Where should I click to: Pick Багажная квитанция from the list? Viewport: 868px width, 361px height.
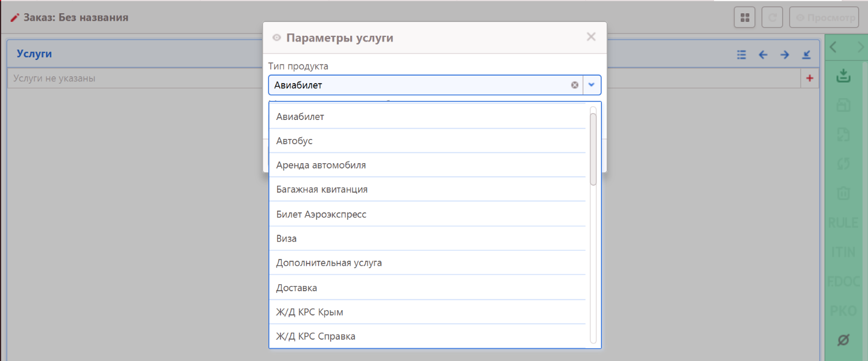pos(321,189)
